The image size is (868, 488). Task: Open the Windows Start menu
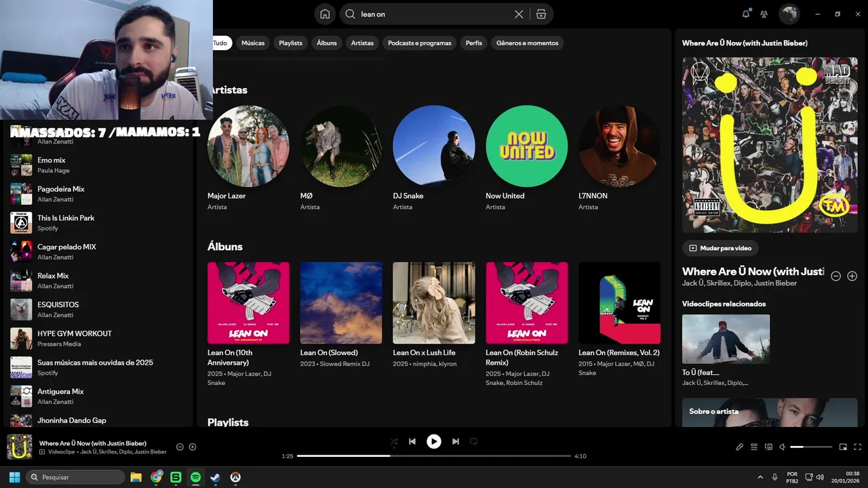[x=14, y=477]
